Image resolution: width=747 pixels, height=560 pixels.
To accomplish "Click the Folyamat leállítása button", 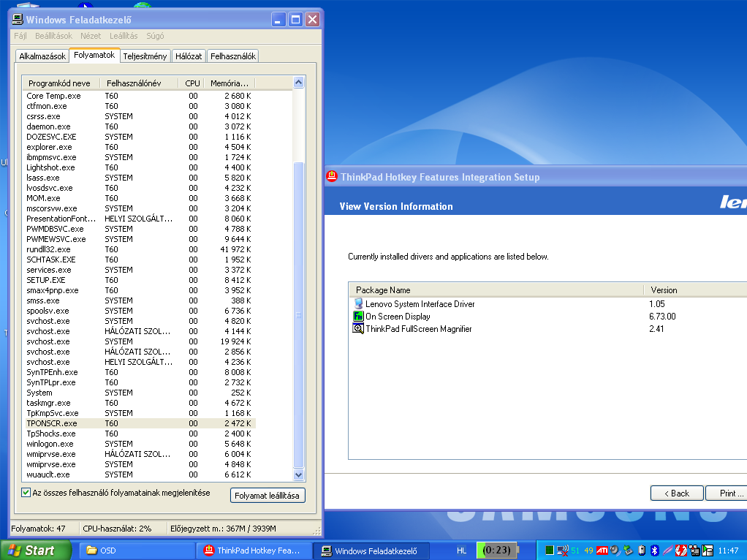I will [x=268, y=495].
